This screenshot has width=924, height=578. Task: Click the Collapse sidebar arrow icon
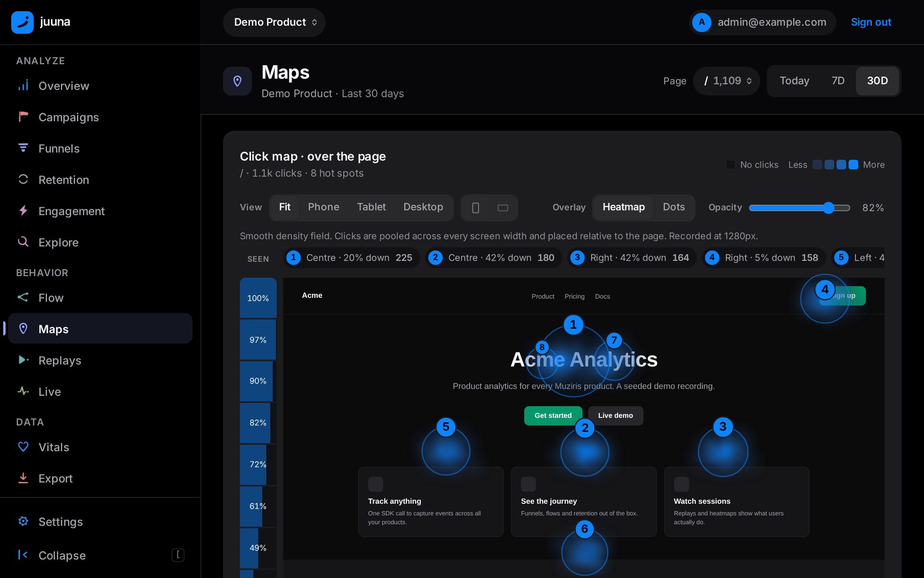point(23,555)
